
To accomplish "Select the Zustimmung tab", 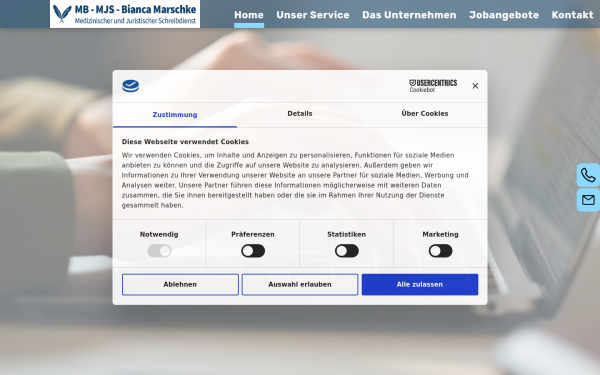I will point(175,115).
